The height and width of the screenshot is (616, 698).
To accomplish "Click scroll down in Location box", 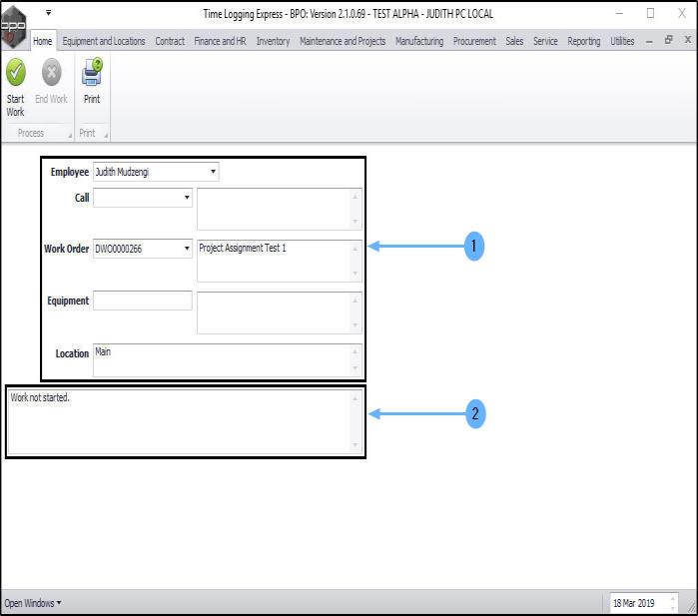I will [355, 368].
